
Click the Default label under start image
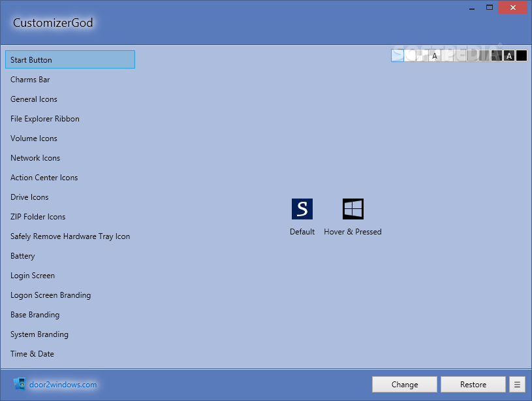click(302, 232)
